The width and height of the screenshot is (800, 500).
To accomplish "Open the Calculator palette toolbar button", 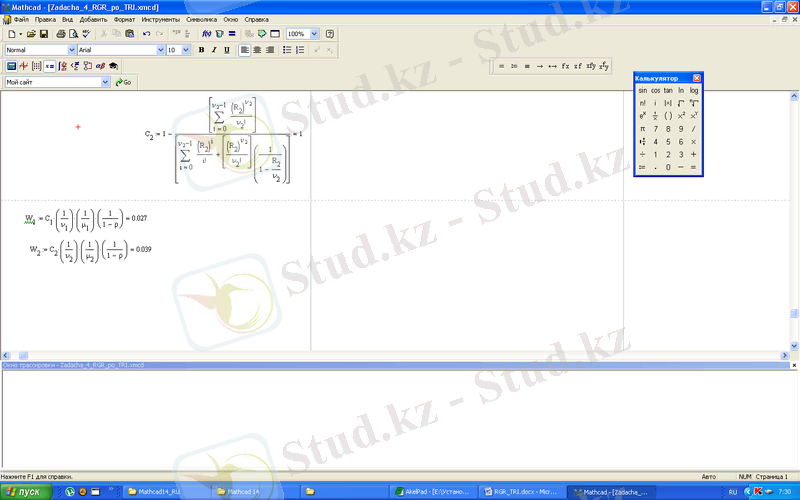I will (x=11, y=66).
